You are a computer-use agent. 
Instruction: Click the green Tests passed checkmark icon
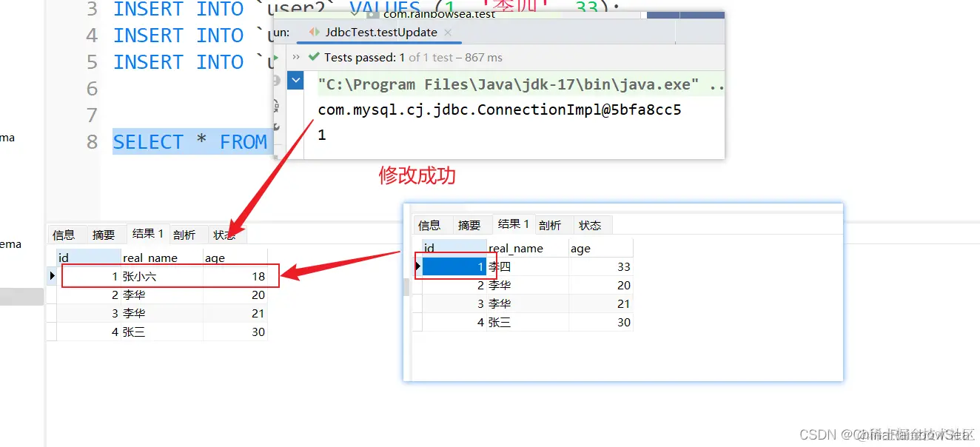point(314,57)
